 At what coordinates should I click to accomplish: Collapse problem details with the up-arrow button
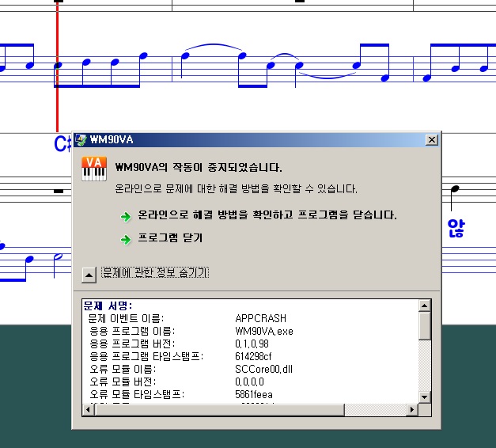(89, 275)
